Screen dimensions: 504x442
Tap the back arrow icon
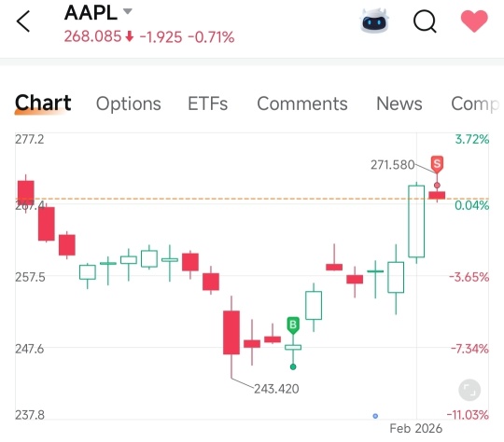[x=23, y=21]
